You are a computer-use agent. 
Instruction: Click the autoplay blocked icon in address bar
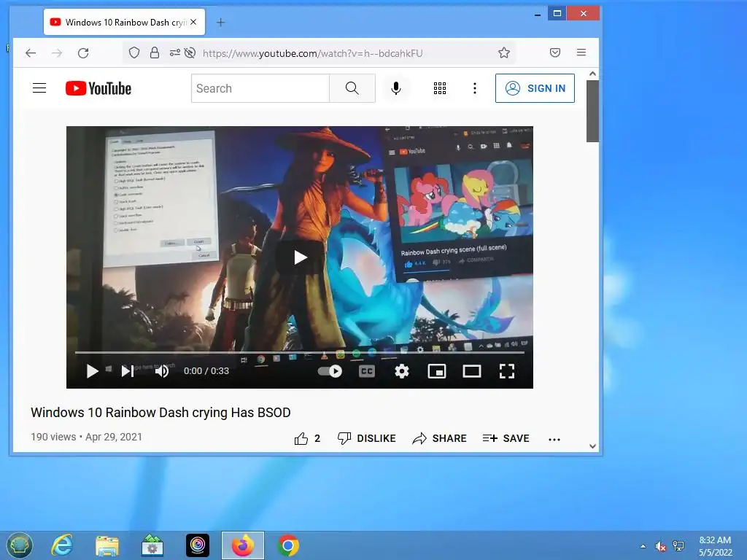coord(190,52)
